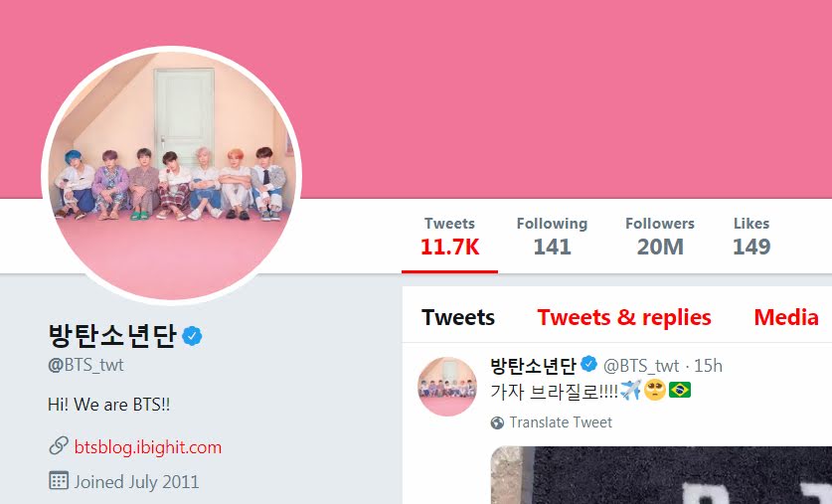The image size is (832, 504).
Task: Click the small avatar beside the tweet
Action: pos(447,387)
